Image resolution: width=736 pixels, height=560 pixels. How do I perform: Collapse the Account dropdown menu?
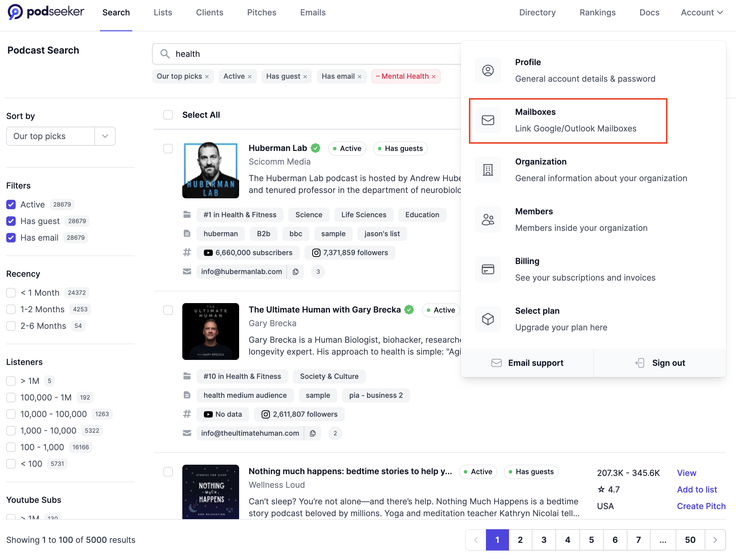coord(702,12)
